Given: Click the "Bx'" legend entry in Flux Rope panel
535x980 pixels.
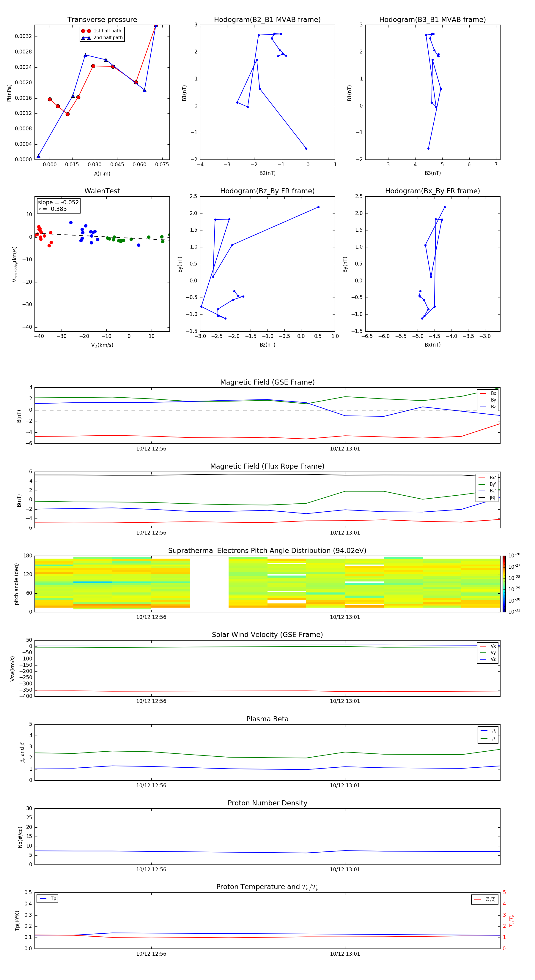Looking at the screenshot, I should [488, 478].
